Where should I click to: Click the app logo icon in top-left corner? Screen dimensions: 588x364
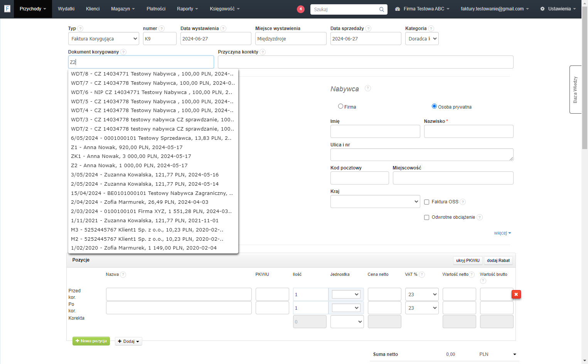click(7, 8)
